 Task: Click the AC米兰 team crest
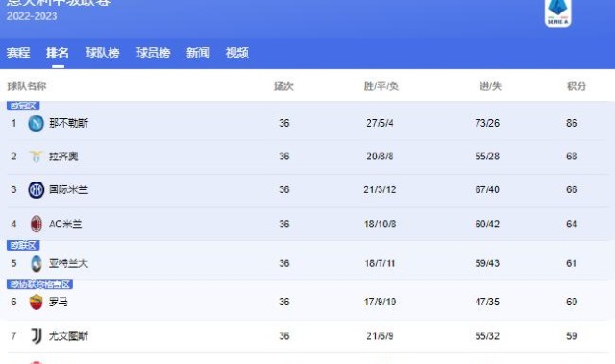click(x=37, y=224)
